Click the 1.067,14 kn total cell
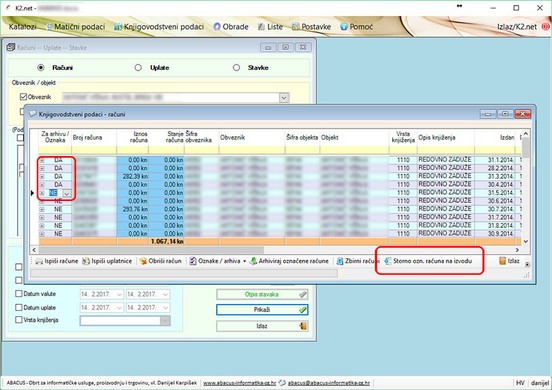This screenshot has height=390, width=552. pyautogui.click(x=166, y=241)
